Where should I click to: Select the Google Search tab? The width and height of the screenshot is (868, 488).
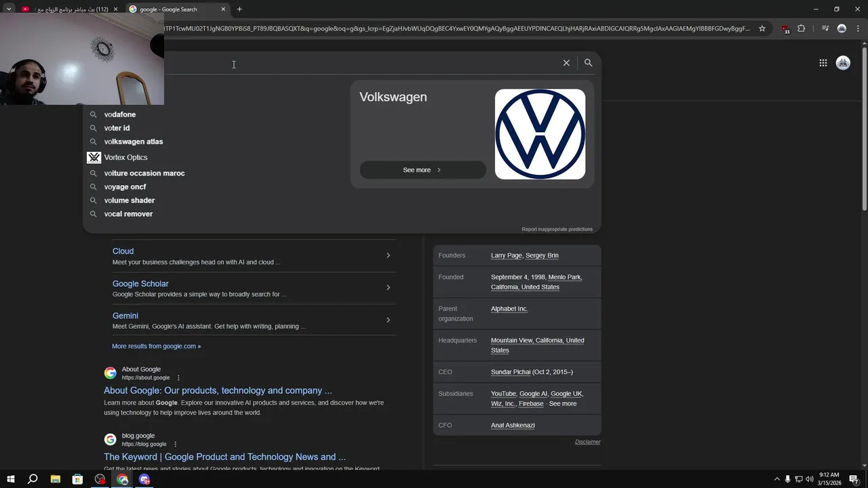tap(176, 9)
